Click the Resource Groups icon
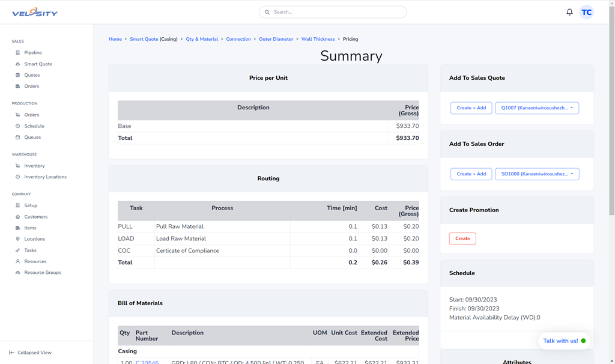Image resolution: width=615 pixels, height=364 pixels. pos(18,273)
